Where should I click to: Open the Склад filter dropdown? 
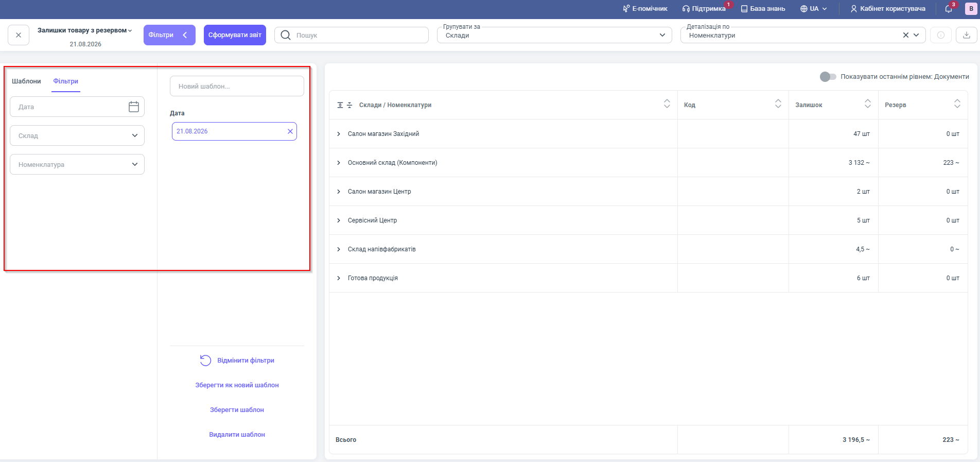click(77, 135)
